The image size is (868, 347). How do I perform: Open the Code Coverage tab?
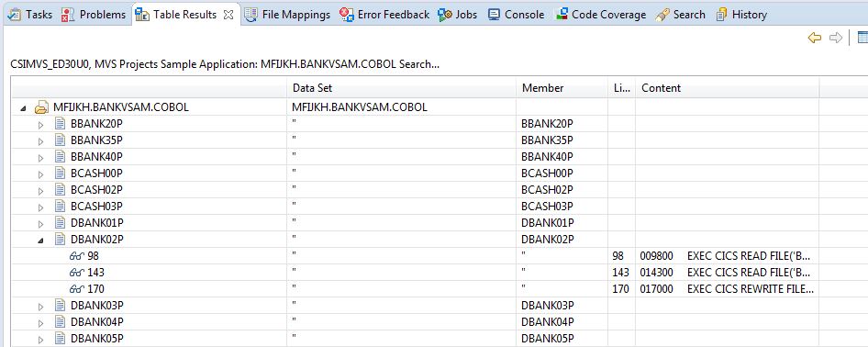pos(601,15)
